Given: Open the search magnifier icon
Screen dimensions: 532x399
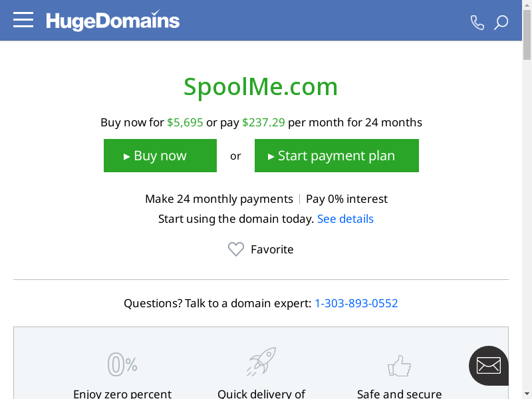Looking at the screenshot, I should point(501,23).
